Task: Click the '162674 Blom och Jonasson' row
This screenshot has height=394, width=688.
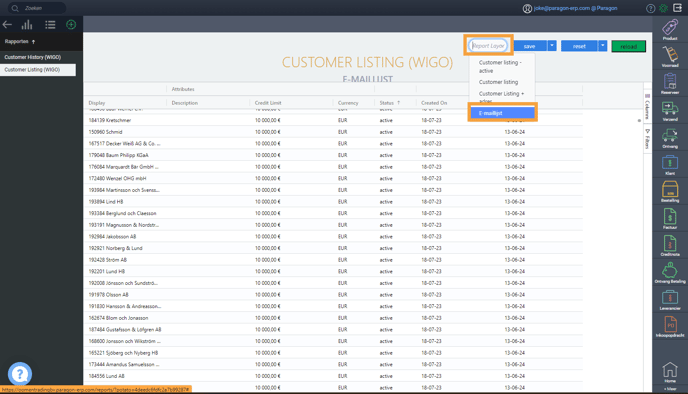Action: (333, 318)
